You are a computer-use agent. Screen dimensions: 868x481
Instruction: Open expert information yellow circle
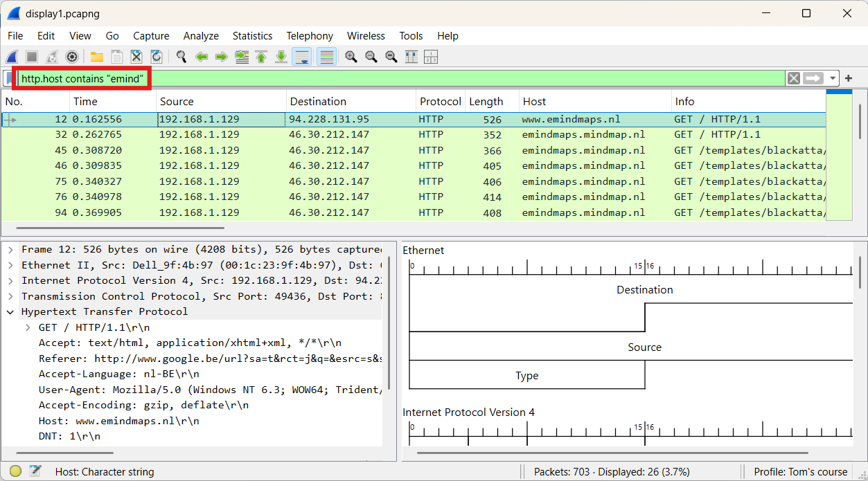pyautogui.click(x=15, y=471)
